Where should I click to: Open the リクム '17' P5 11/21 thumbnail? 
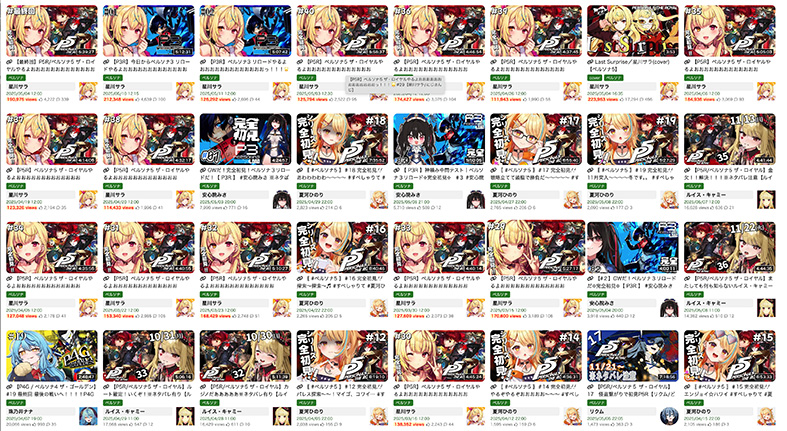[632, 356]
